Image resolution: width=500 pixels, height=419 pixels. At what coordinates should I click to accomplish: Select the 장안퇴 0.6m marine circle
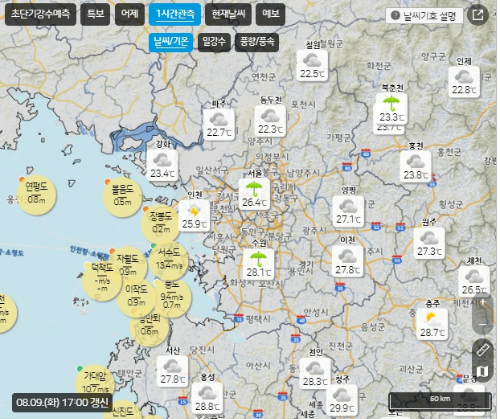pos(149,327)
